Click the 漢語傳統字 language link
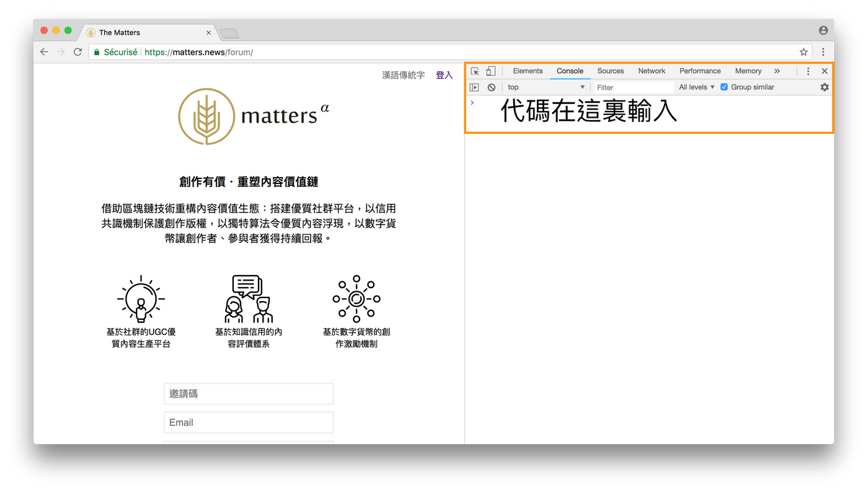The image size is (868, 492). 404,75
